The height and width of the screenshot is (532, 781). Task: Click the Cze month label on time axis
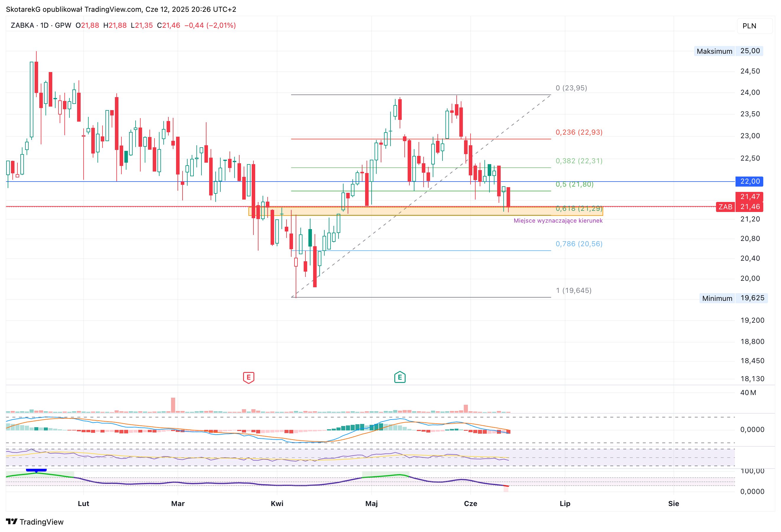pyautogui.click(x=471, y=503)
